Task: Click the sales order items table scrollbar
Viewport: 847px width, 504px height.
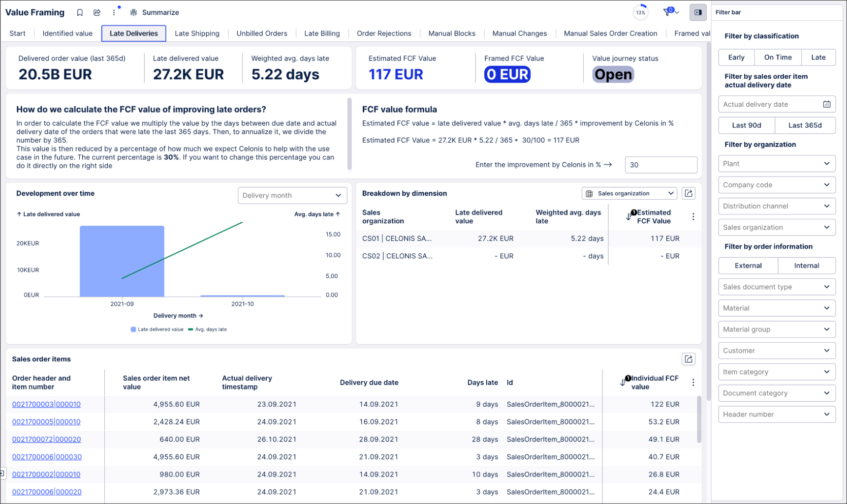Action: (x=698, y=419)
